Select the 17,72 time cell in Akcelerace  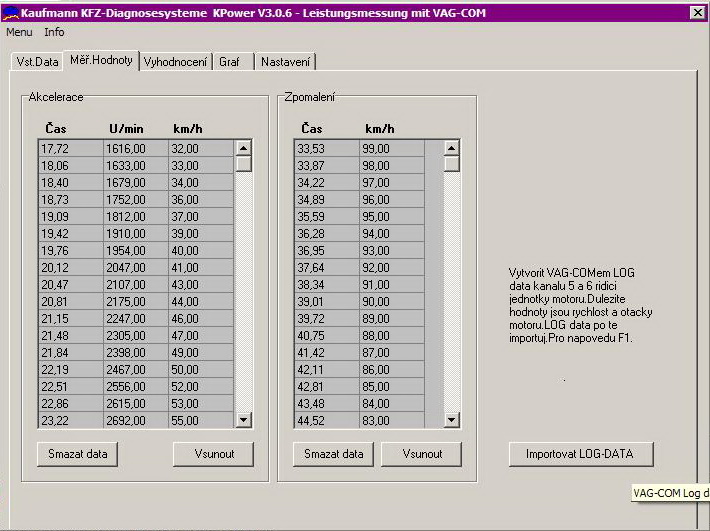pos(68,149)
